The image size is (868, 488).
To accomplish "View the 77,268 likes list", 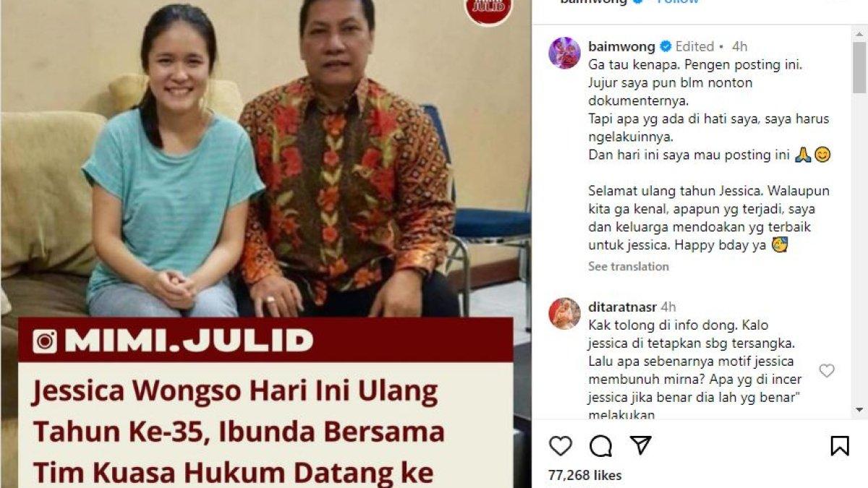I will coord(584,476).
